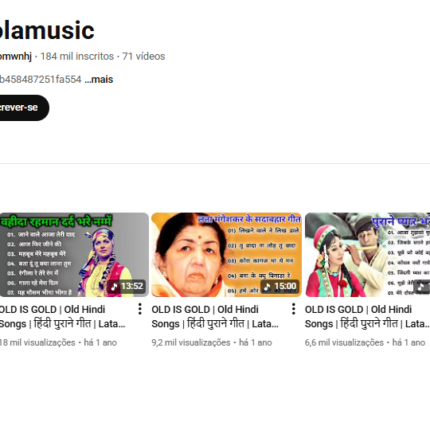Open options menu for first video
The width and height of the screenshot is (430, 430).
140,309
